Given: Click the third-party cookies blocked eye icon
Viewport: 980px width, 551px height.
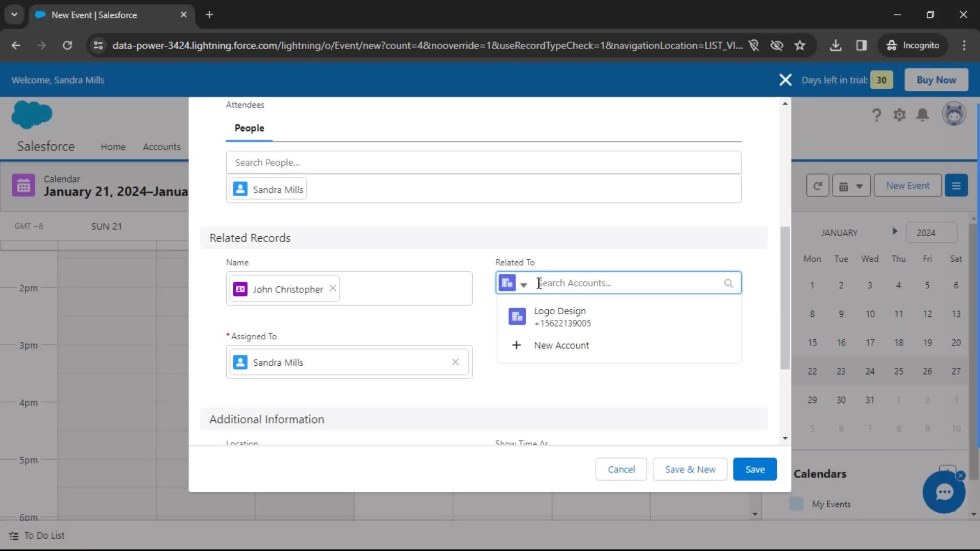Looking at the screenshot, I should [776, 45].
